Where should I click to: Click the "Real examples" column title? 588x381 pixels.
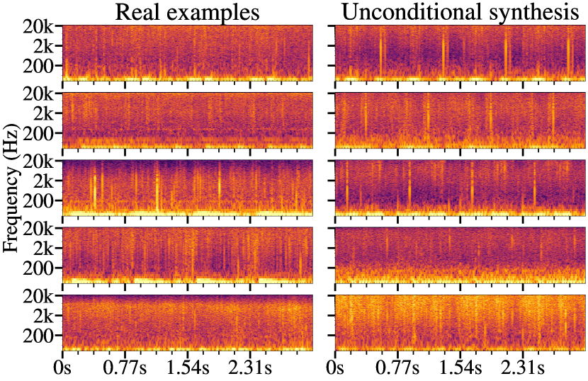[x=187, y=12]
